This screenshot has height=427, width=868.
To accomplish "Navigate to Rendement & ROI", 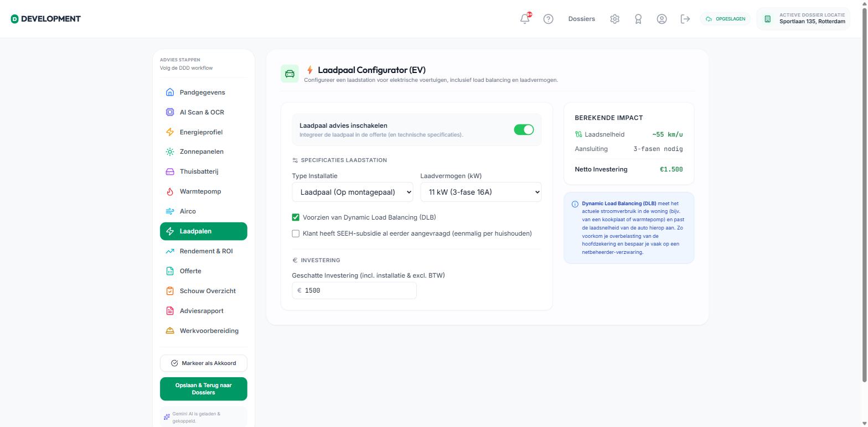I will tap(204, 251).
